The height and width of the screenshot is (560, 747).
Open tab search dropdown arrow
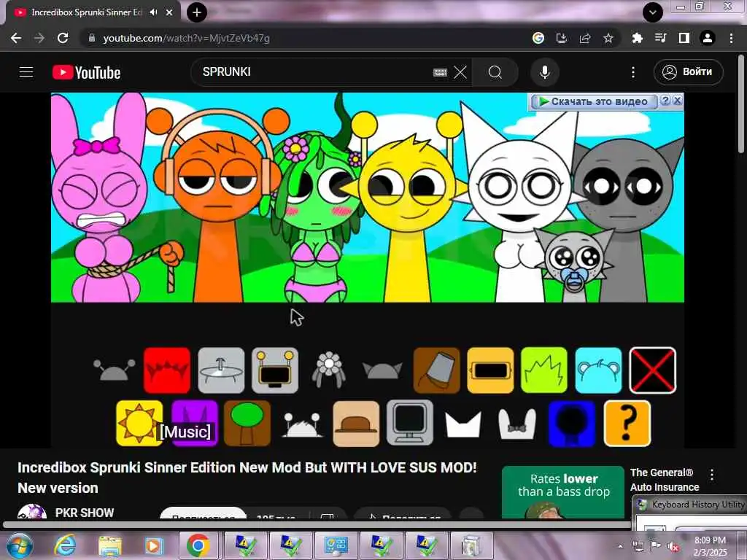pyautogui.click(x=653, y=12)
